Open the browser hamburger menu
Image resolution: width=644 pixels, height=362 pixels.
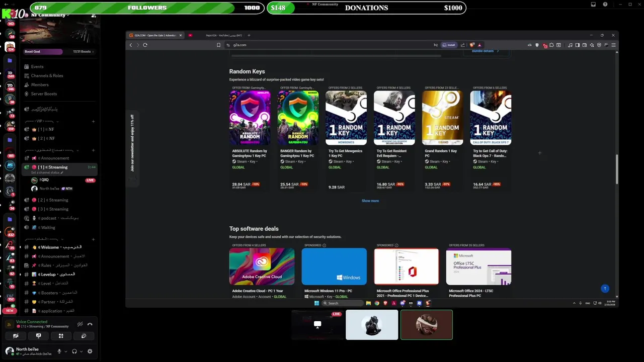click(613, 45)
